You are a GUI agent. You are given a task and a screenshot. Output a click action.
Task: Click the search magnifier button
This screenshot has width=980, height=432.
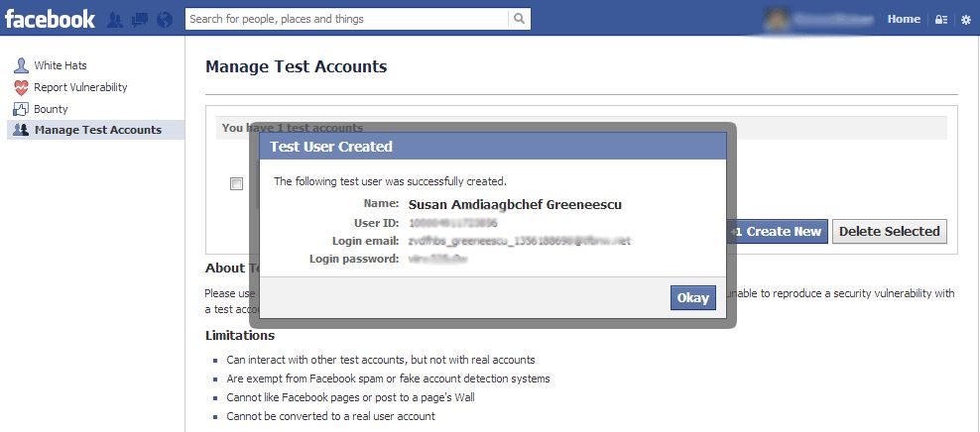click(519, 19)
